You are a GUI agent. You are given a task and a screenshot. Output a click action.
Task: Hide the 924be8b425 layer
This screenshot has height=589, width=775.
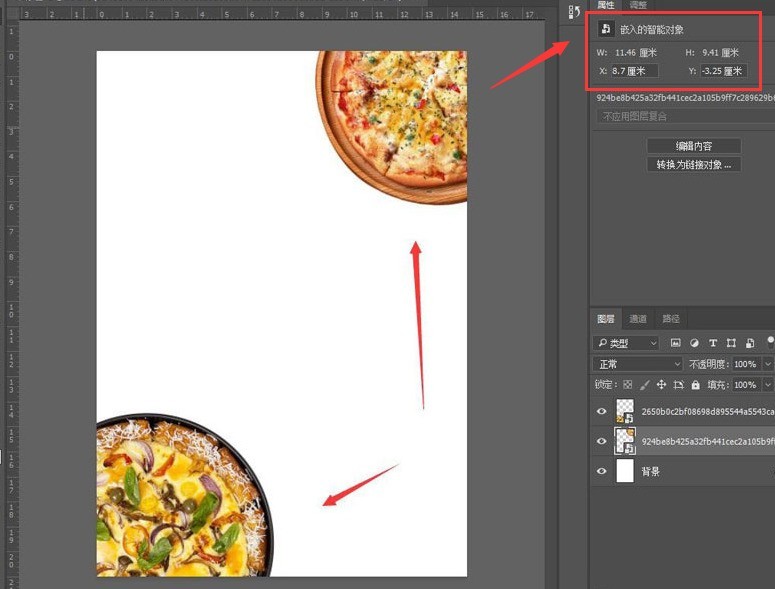[602, 441]
